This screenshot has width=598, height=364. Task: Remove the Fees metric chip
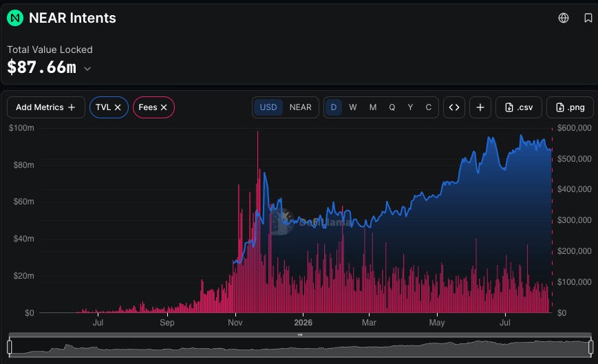(x=164, y=107)
